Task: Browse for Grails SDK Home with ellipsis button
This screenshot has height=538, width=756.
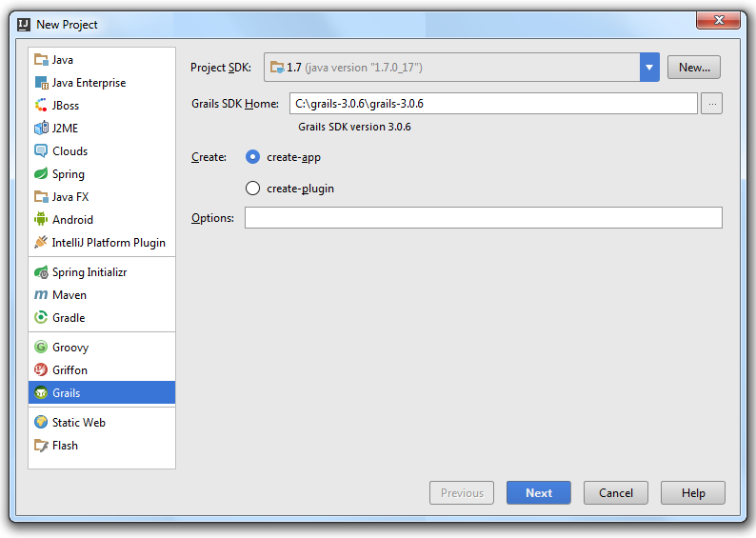Action: pyautogui.click(x=711, y=104)
